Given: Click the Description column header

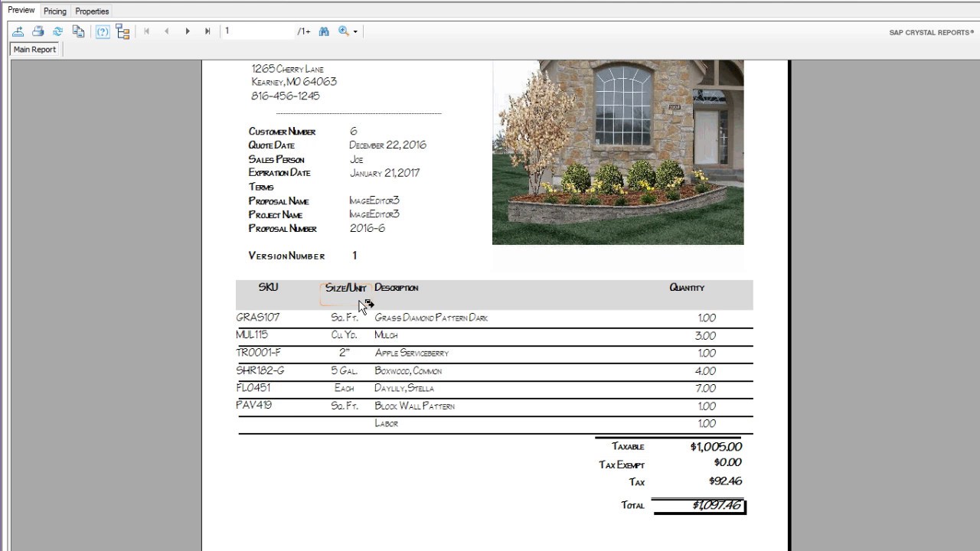Looking at the screenshot, I should click(x=397, y=288).
